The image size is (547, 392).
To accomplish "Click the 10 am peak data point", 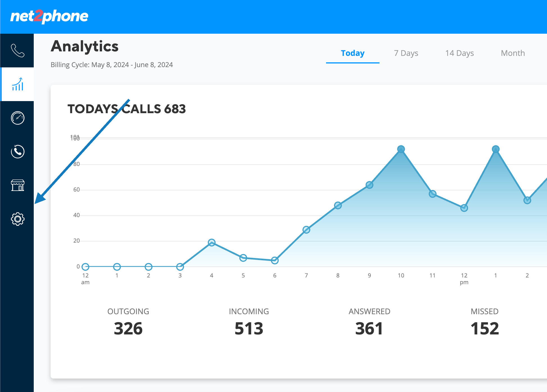I will tap(401, 149).
